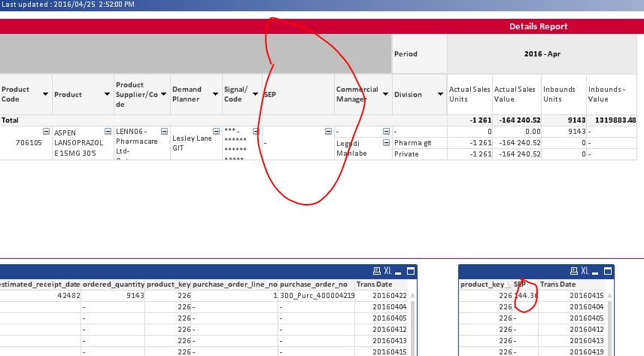The image size is (644, 356).
Task: Select purchase order 300_Purc_400004219 cell
Action: click(x=317, y=296)
